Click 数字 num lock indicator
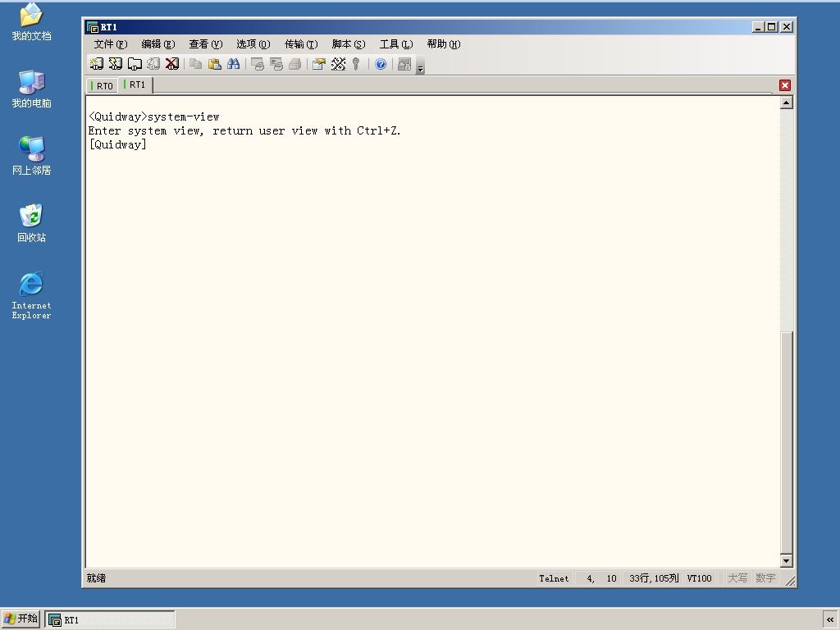This screenshot has height=630, width=840. pyautogui.click(x=765, y=578)
